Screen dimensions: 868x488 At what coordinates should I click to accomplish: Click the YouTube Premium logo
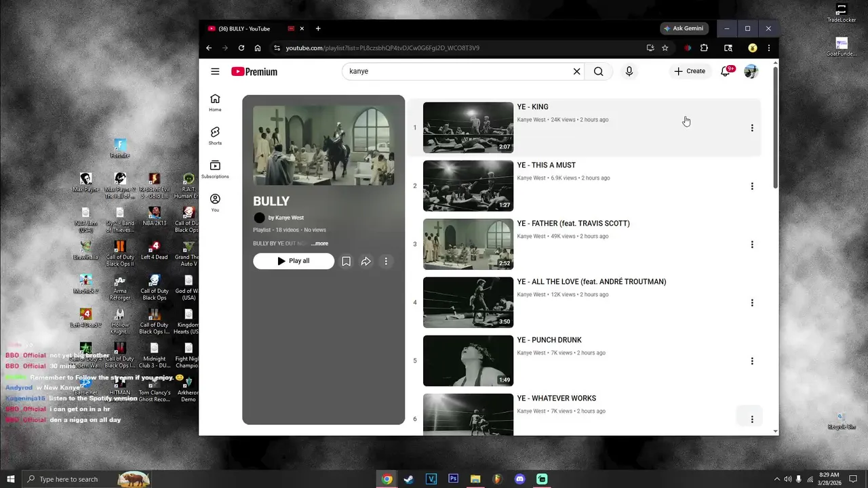tap(254, 71)
